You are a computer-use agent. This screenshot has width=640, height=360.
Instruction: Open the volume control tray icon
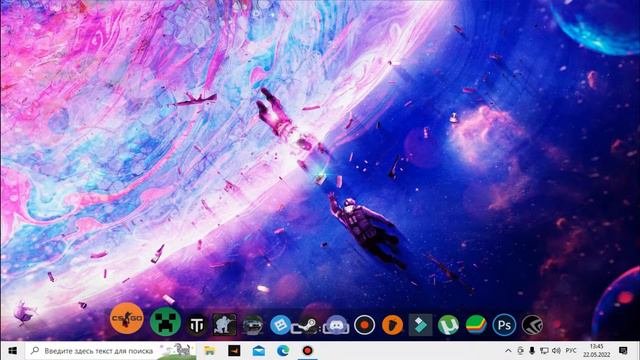[x=556, y=351]
